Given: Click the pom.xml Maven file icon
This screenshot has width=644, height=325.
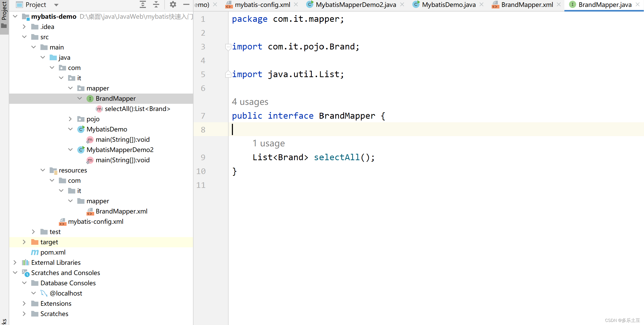Looking at the screenshot, I should pos(35,252).
